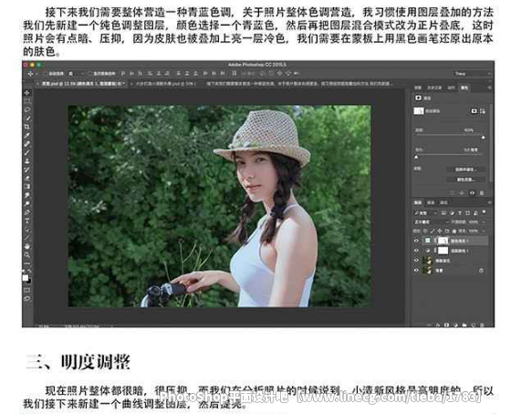Click the layer style fx icon
The height and width of the screenshot is (414, 532).
pyautogui.click(x=438, y=326)
